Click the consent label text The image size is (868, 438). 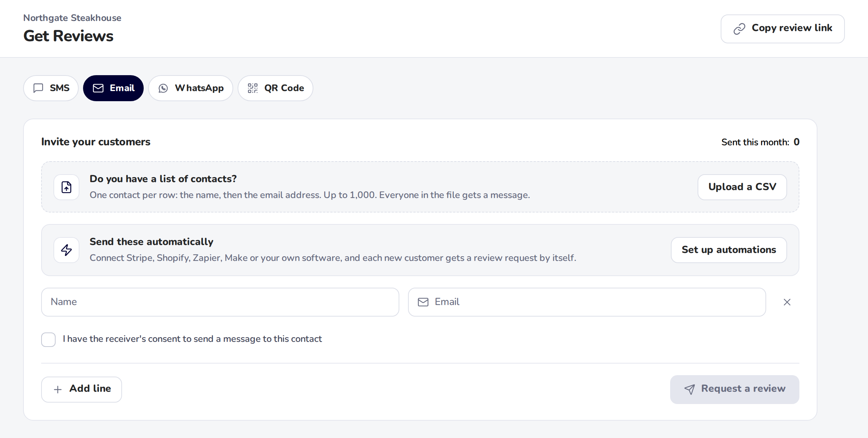tap(192, 339)
